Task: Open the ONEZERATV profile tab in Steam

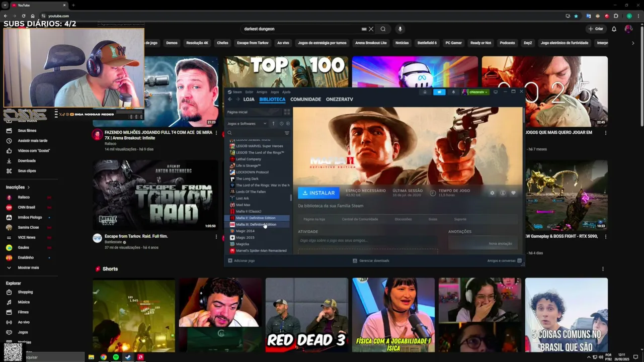Action: tap(339, 99)
